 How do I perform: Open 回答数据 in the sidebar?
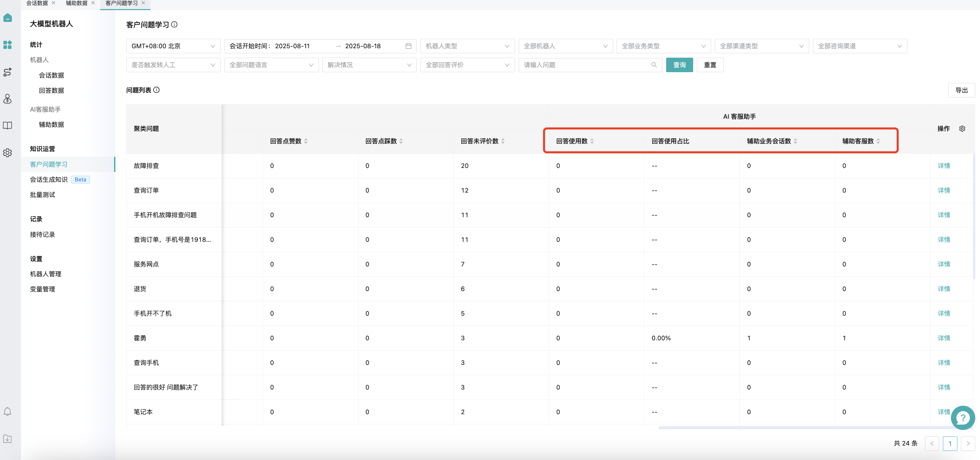pos(51,90)
